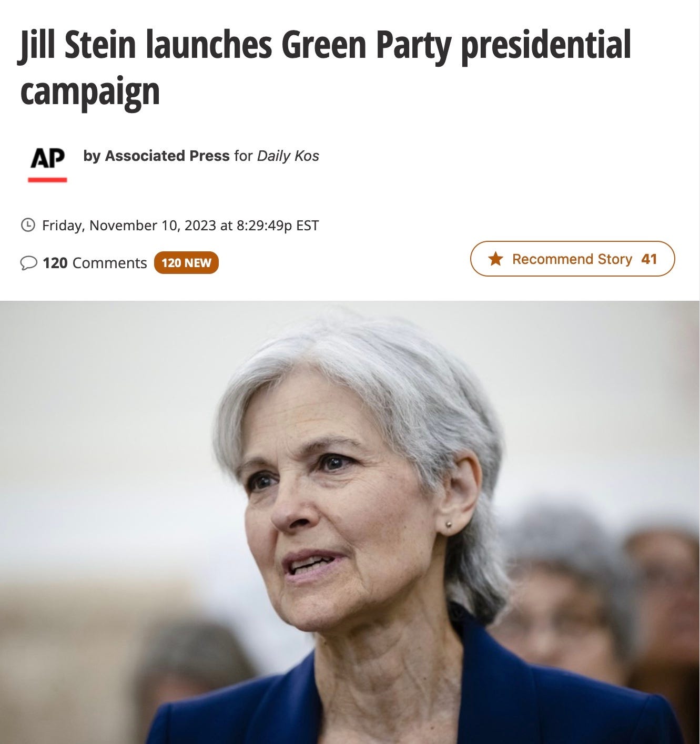
Task: Open the Daily Kos link
Action: point(288,156)
